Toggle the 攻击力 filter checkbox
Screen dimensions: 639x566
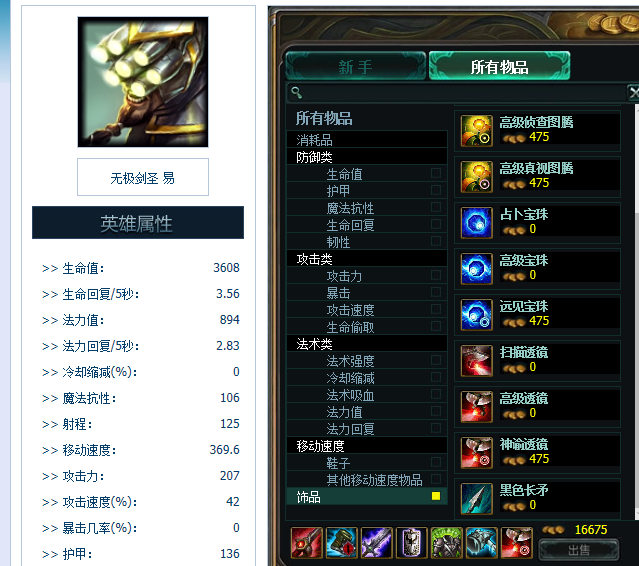436,275
